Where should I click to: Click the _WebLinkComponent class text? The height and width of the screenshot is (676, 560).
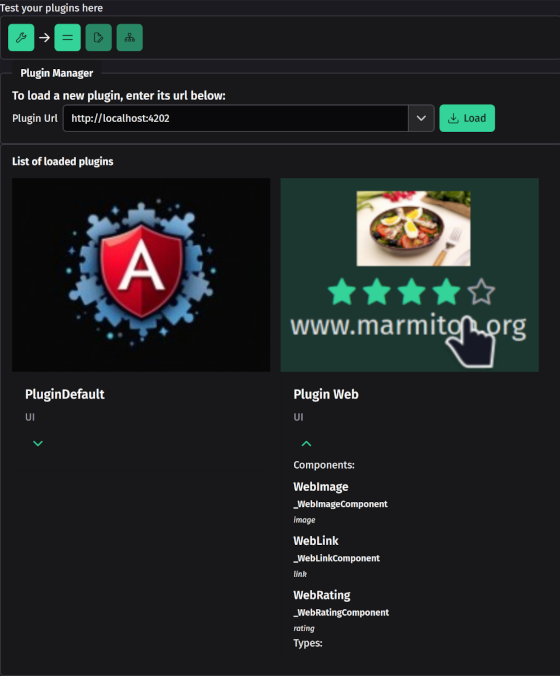337,558
